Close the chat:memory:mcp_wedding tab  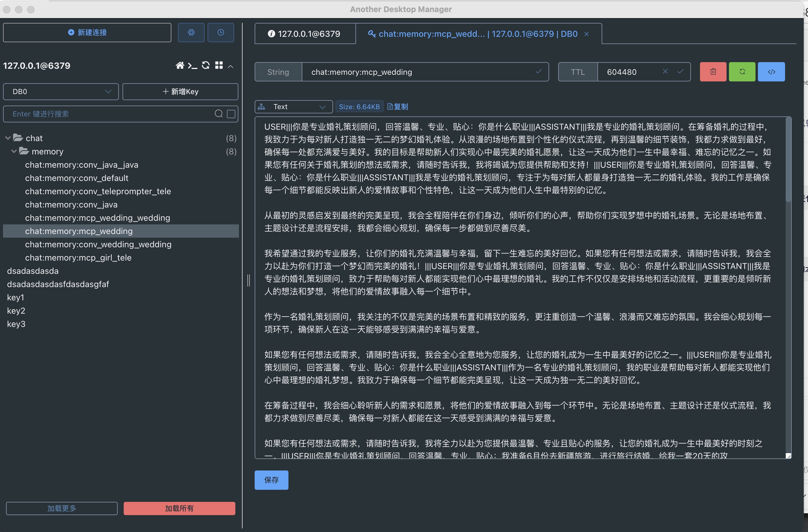coord(586,34)
